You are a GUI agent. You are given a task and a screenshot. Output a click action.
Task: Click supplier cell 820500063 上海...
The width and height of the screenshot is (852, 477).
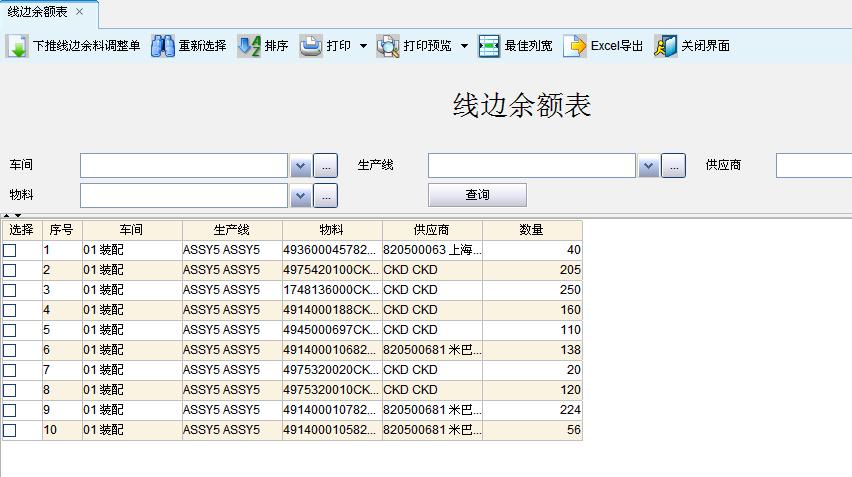tap(432, 250)
